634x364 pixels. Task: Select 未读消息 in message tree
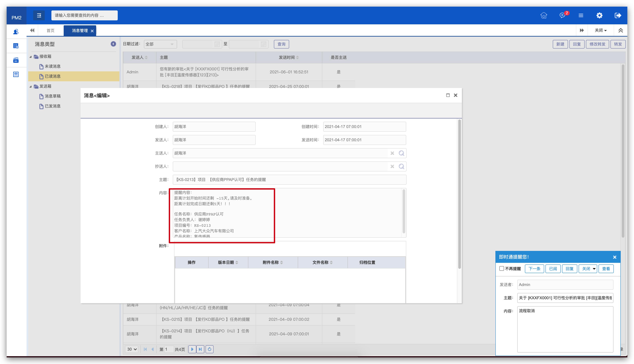[x=53, y=67]
